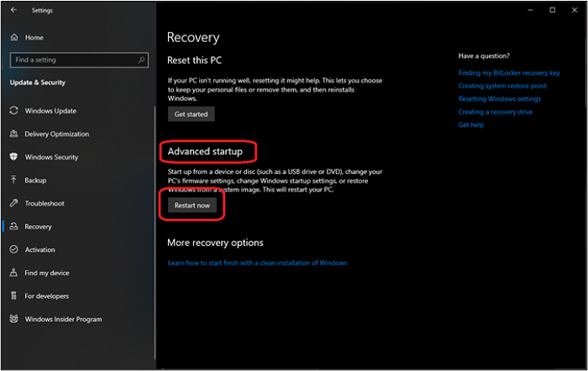Click the Delivery Optimization icon
Screen dimensions: 588x371
[14, 133]
